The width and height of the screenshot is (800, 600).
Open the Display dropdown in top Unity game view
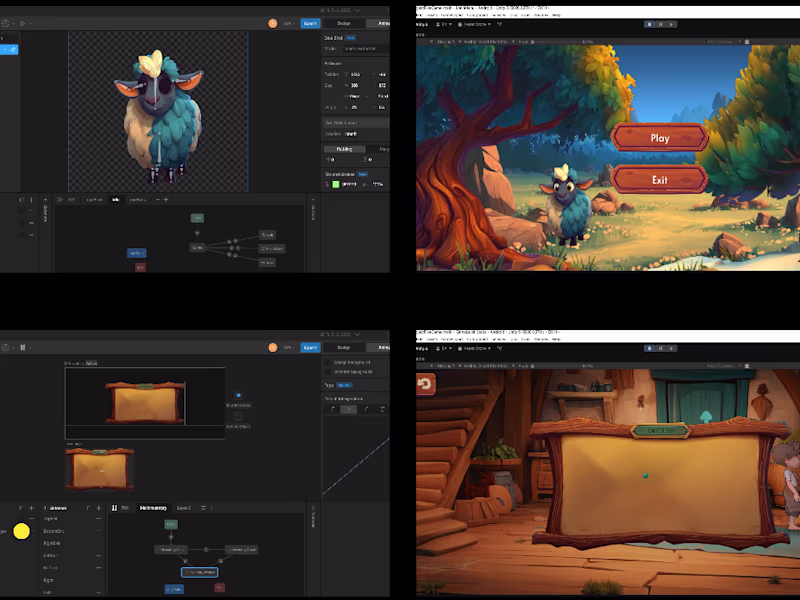coord(447,42)
